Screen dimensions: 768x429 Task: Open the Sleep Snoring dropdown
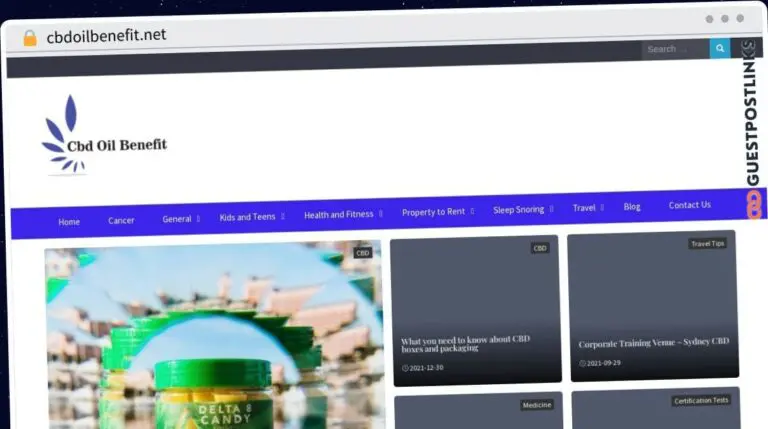point(552,209)
